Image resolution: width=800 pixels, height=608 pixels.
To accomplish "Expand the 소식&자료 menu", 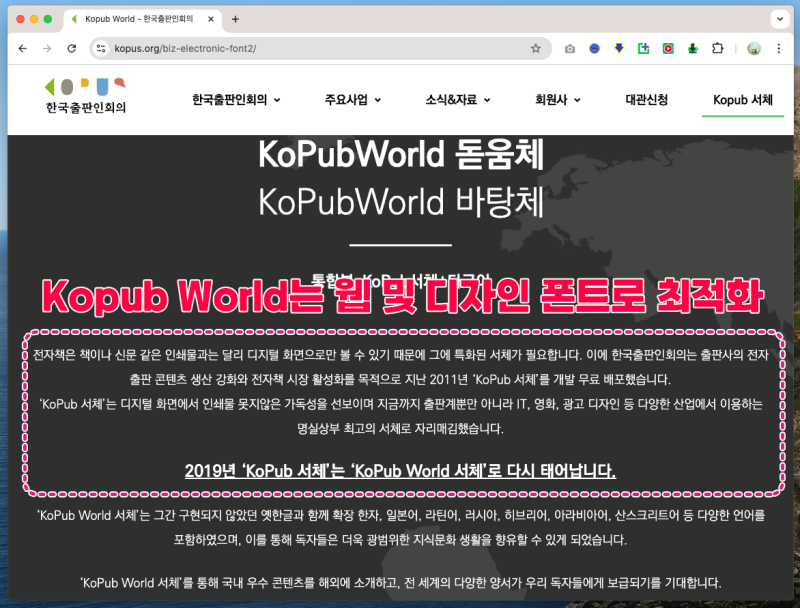I will [458, 100].
